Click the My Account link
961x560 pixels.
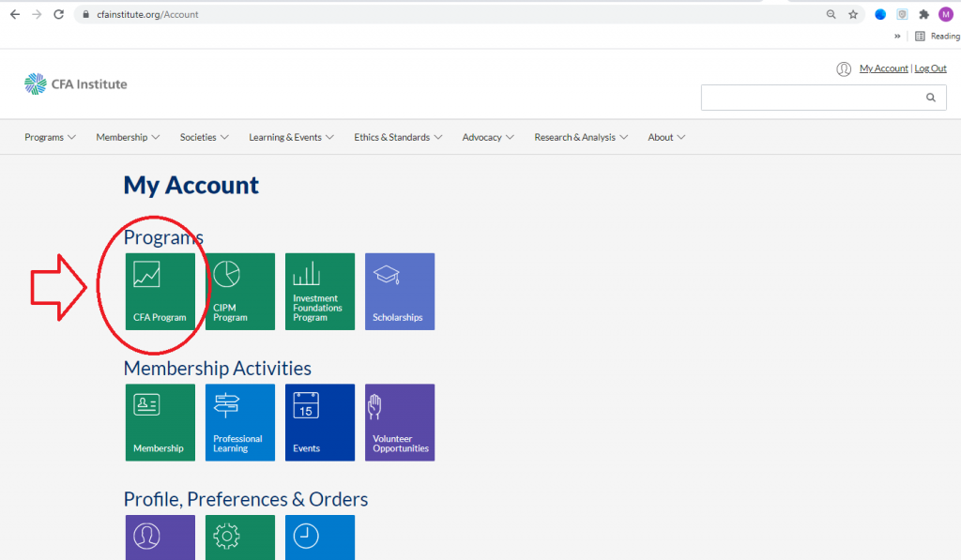(883, 68)
